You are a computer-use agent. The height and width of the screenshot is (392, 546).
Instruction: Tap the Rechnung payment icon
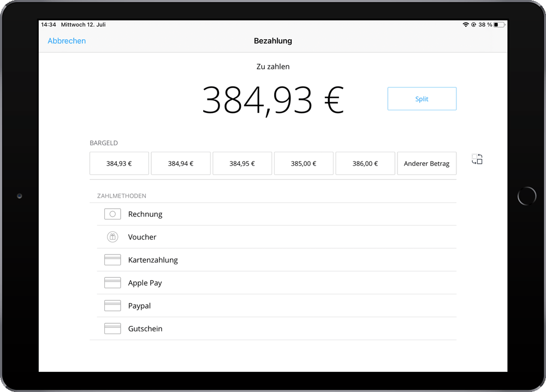[112, 214]
